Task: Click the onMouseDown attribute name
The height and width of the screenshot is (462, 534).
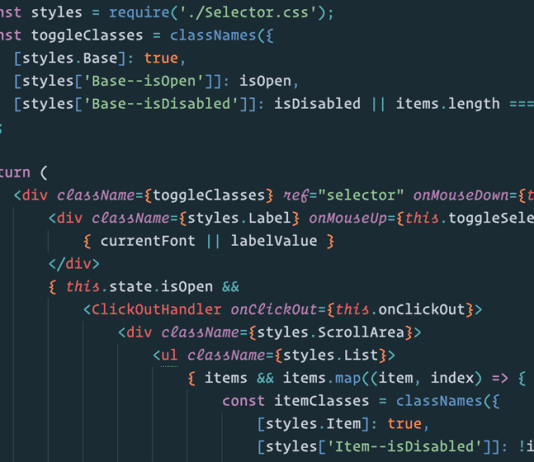Action: 461,195
